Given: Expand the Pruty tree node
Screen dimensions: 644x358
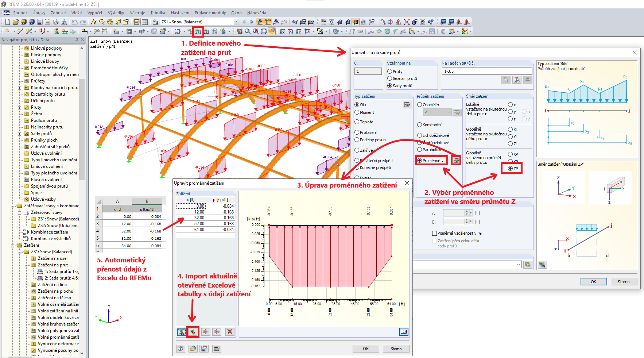Looking at the screenshot, I should [20, 107].
